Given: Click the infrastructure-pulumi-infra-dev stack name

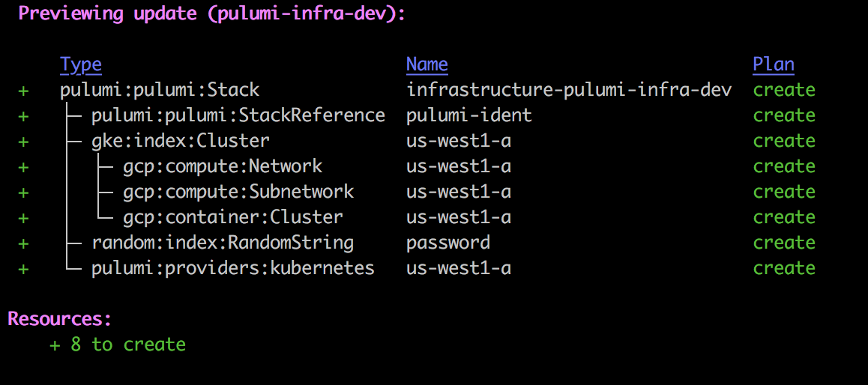Looking at the screenshot, I should point(569,90).
